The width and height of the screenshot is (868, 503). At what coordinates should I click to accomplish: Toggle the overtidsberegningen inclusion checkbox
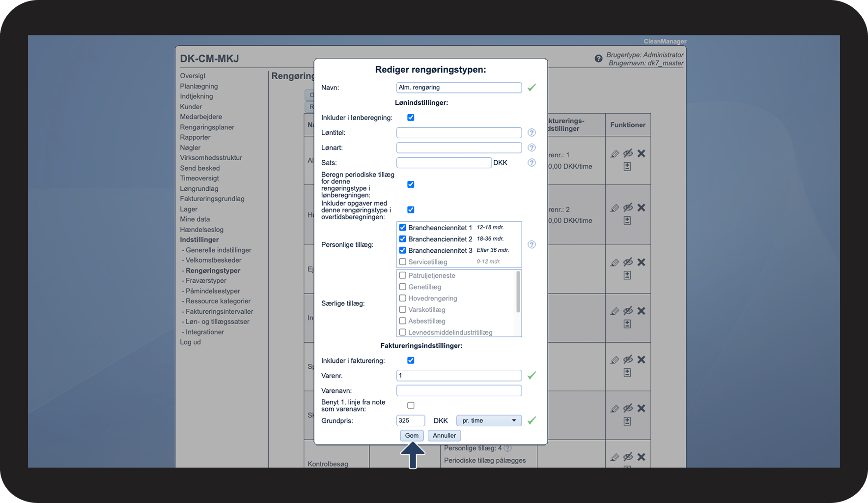411,209
